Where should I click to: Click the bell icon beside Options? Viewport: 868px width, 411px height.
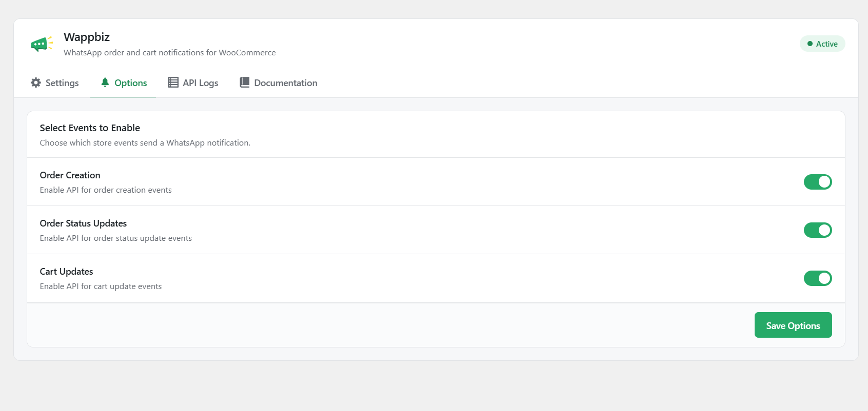tap(105, 83)
